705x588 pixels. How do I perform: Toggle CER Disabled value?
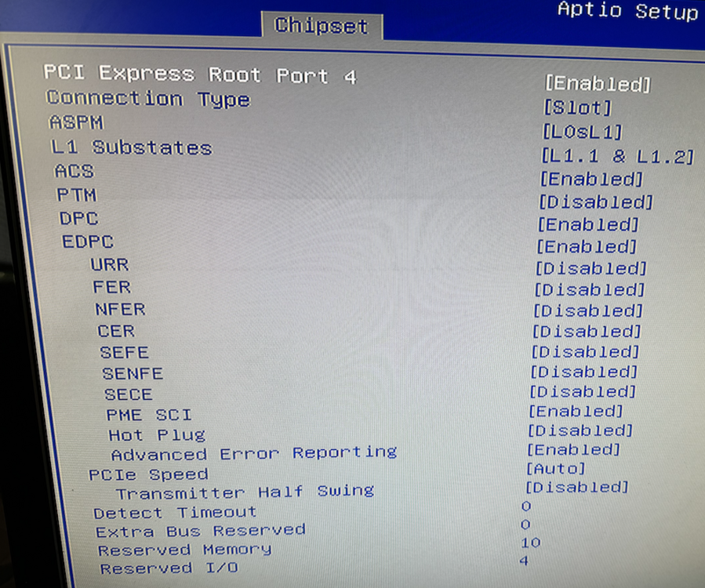pyautogui.click(x=587, y=332)
